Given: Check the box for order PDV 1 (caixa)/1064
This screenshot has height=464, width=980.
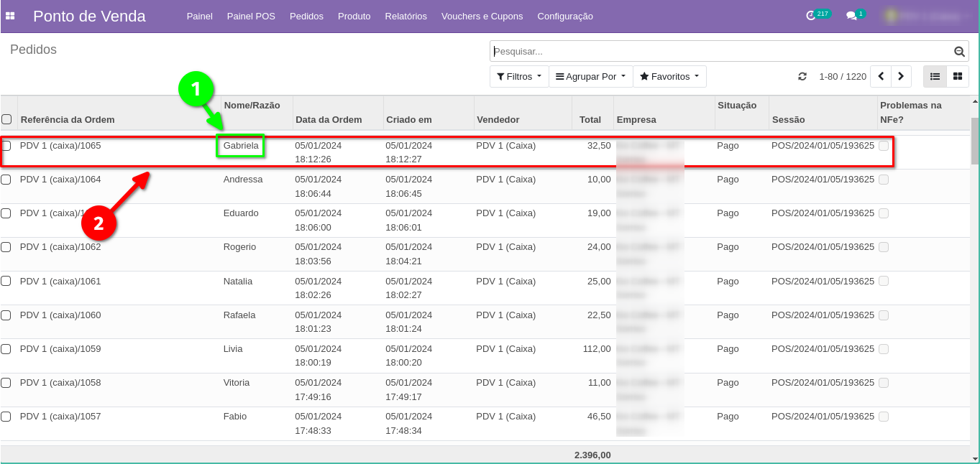Looking at the screenshot, I should pos(6,180).
